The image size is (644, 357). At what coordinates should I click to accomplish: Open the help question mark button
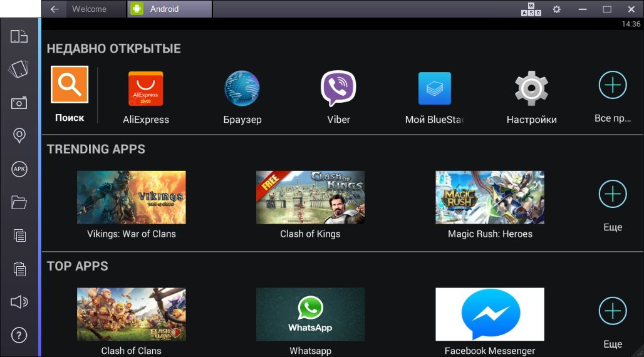(19, 336)
